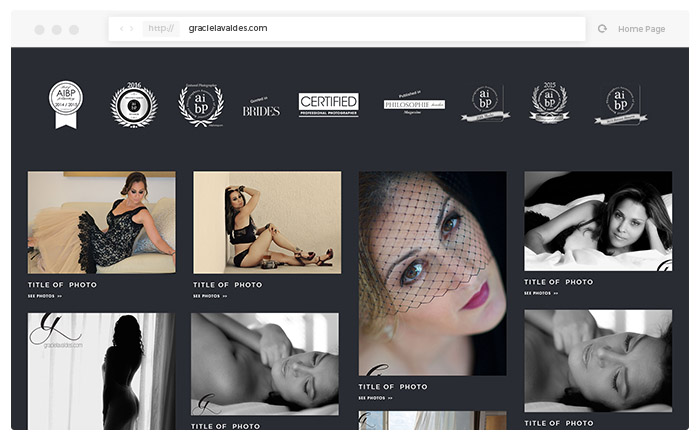Screen dimensions: 700x440
Task: Click the 2016 laurel wreath badge
Action: tap(134, 105)
